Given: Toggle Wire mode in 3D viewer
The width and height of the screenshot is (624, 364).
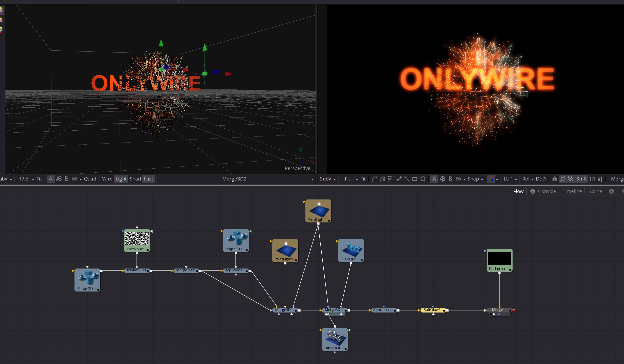Looking at the screenshot, I should (x=107, y=179).
